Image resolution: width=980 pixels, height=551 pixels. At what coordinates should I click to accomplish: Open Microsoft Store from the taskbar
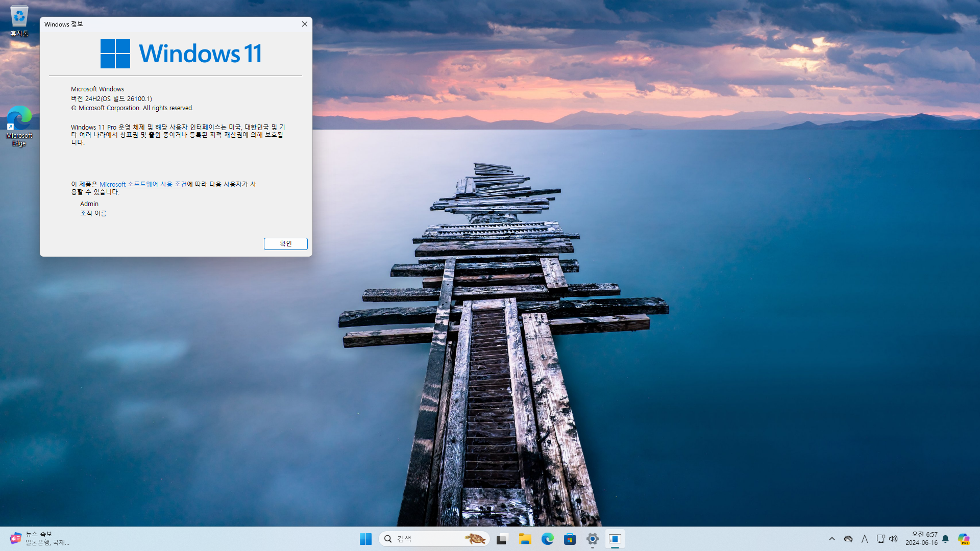(570, 539)
